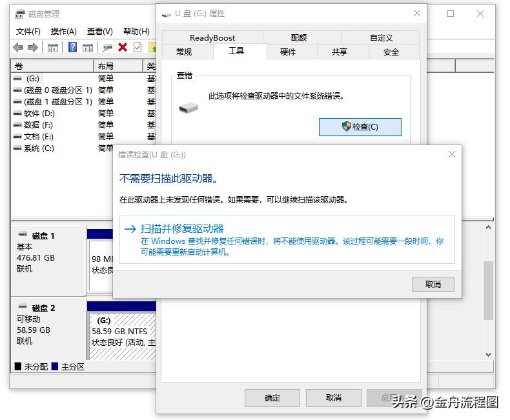The width and height of the screenshot is (510, 420).
Task: Click the blue Help question-mark toolbar icon
Action: coord(72,48)
